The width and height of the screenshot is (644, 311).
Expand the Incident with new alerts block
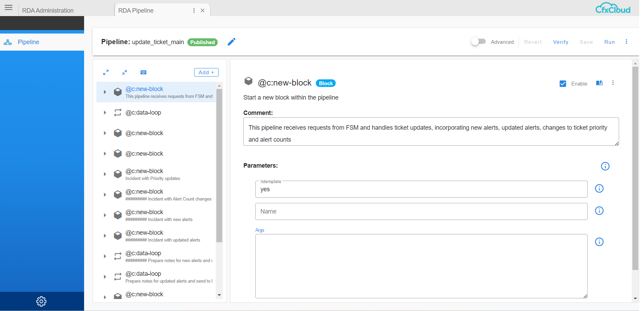tap(105, 215)
